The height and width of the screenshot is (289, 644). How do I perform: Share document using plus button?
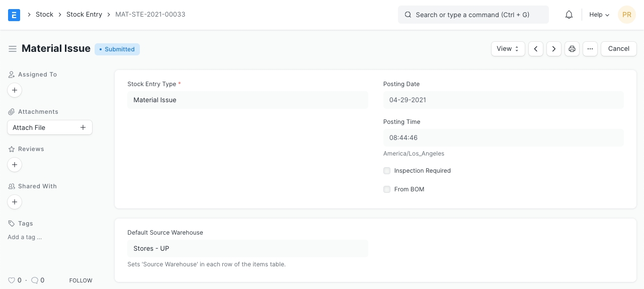[15, 202]
